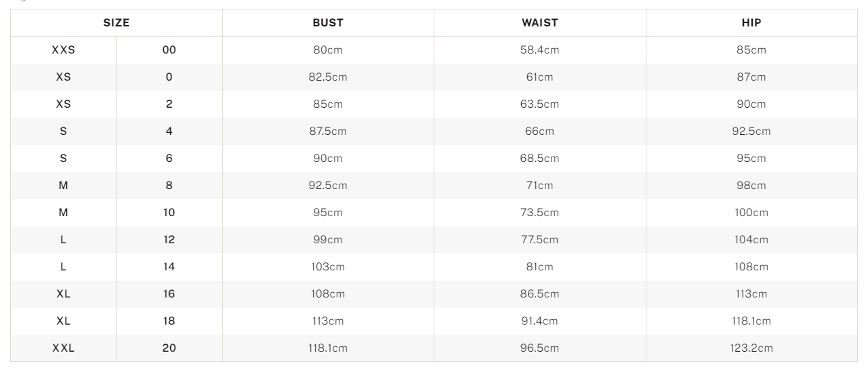Click the WAIST column header
The height and width of the screenshot is (370, 868).
point(539,23)
